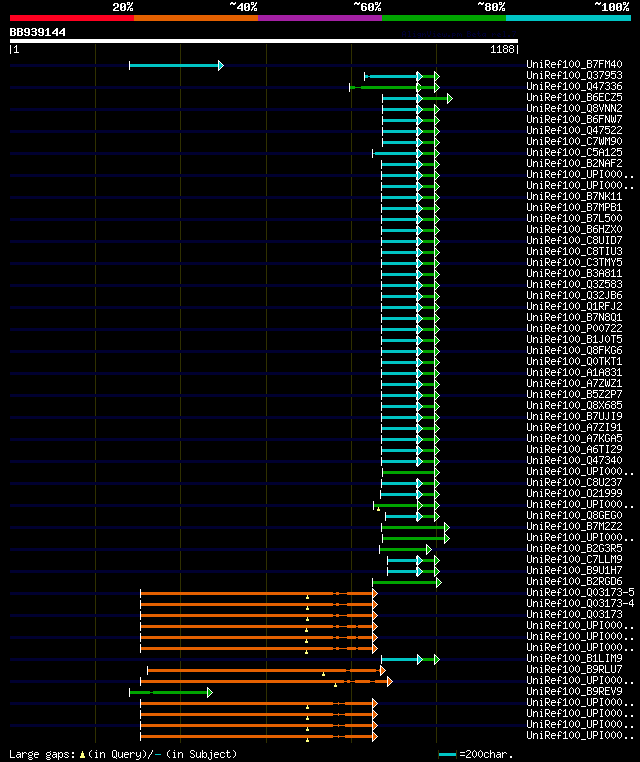Click the purple ~60% legend color bar
This screenshot has width=640, height=762.
coord(320,18)
